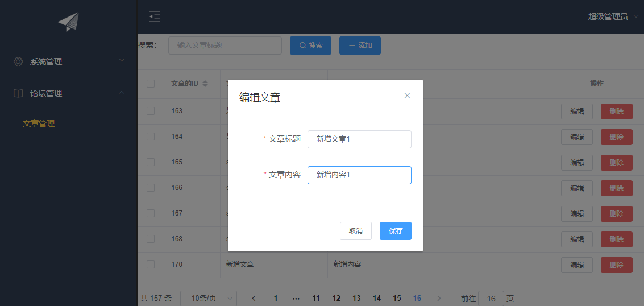Open the 超级管理员 user dropdown
This screenshot has width=644, height=306.
tap(613, 17)
